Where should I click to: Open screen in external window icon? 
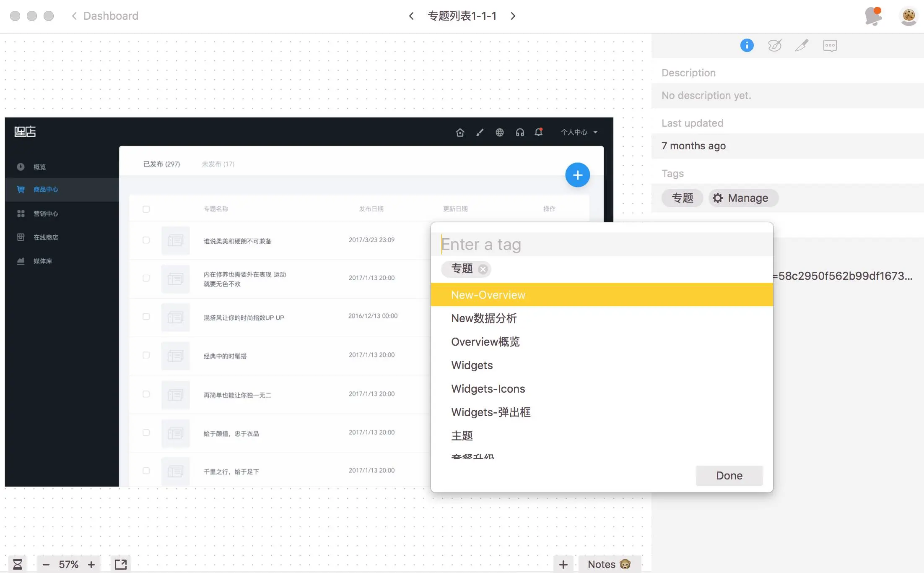[121, 564]
